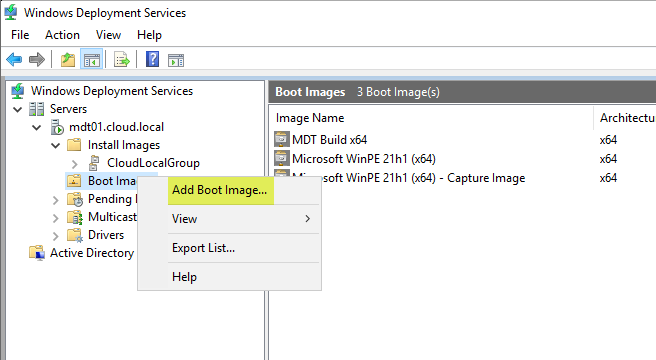This screenshot has height=360, width=656.
Task: Select the Servers tree label
Action: coord(69,109)
